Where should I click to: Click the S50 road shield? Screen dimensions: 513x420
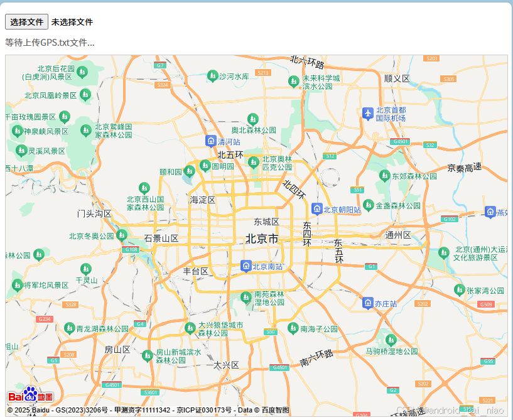tap(271, 331)
